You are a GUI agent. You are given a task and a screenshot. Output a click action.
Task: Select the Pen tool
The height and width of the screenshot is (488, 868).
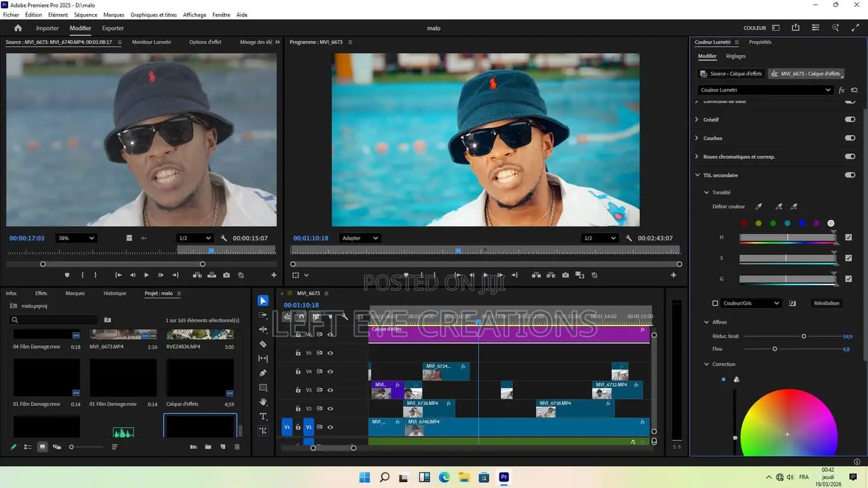pos(263,373)
